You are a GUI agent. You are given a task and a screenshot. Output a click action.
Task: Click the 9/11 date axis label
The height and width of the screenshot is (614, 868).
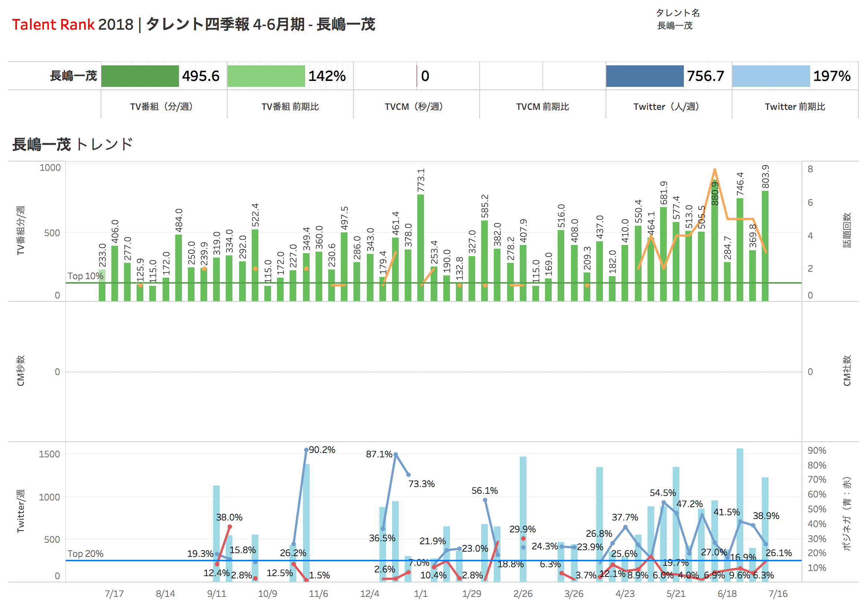point(216,594)
